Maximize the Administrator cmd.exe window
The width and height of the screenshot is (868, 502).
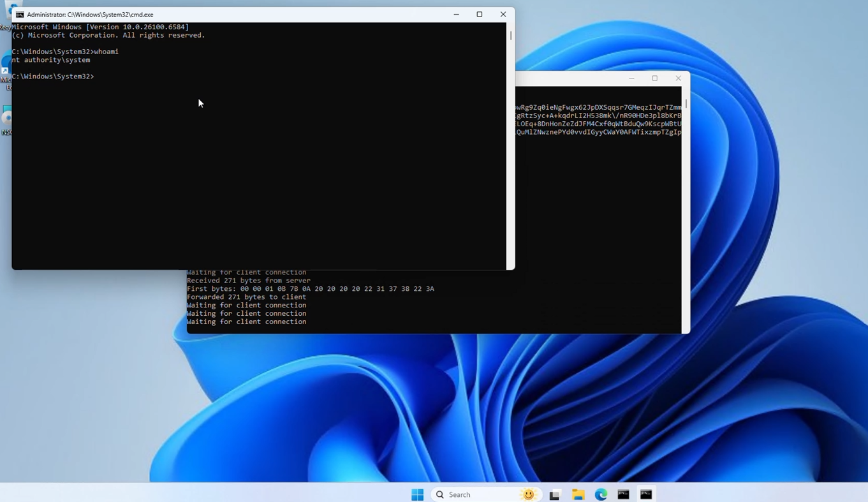tap(480, 15)
